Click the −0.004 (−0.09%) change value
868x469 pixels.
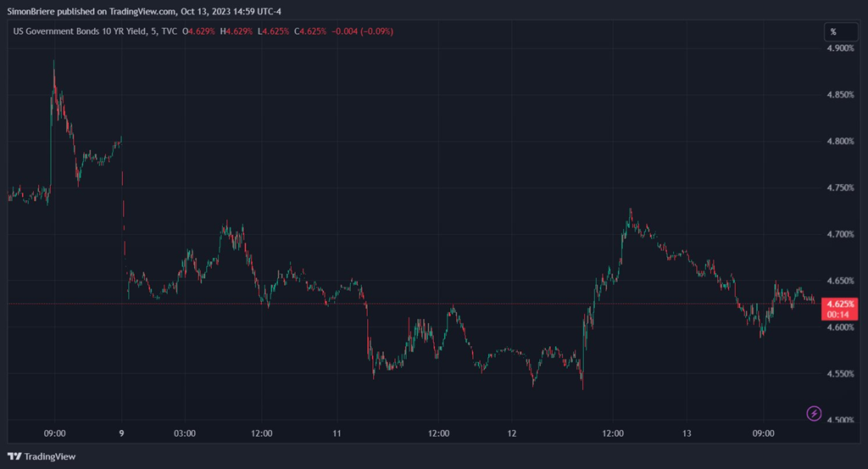coord(363,31)
